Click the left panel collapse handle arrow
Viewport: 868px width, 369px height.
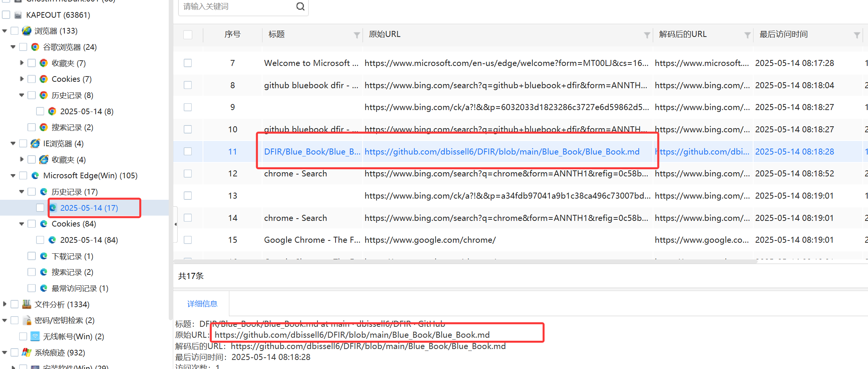coord(175,224)
